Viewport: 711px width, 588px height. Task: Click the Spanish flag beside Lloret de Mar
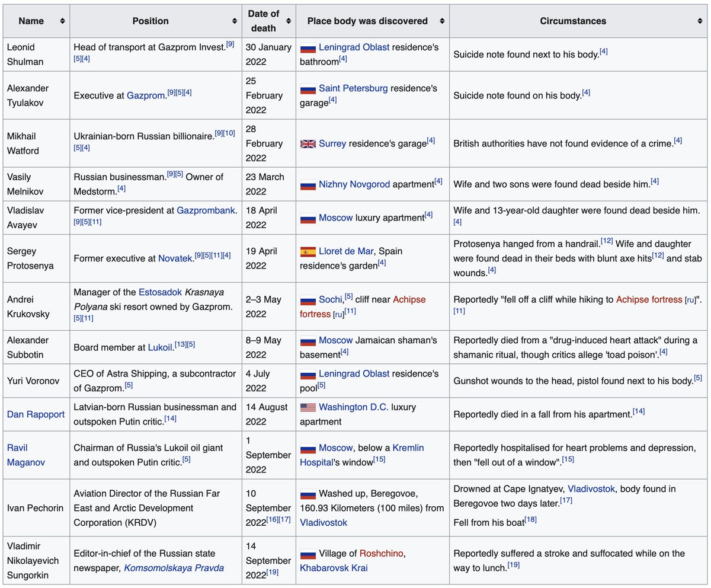tap(308, 252)
